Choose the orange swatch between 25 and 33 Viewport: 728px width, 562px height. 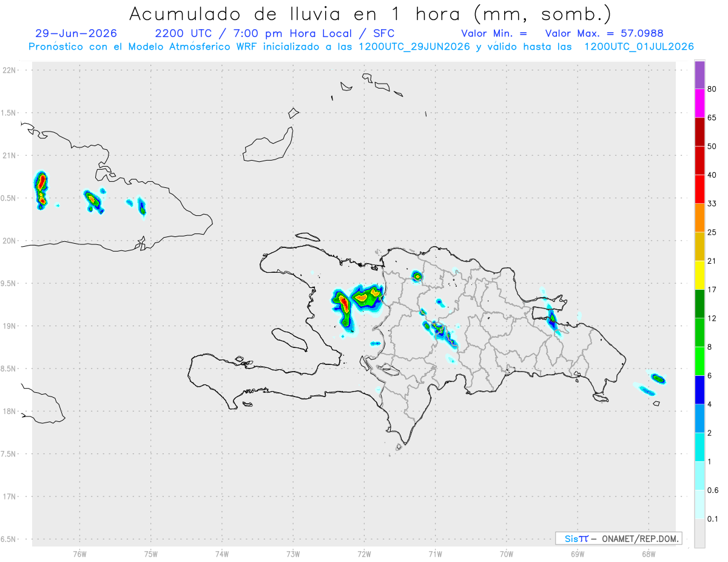point(699,218)
